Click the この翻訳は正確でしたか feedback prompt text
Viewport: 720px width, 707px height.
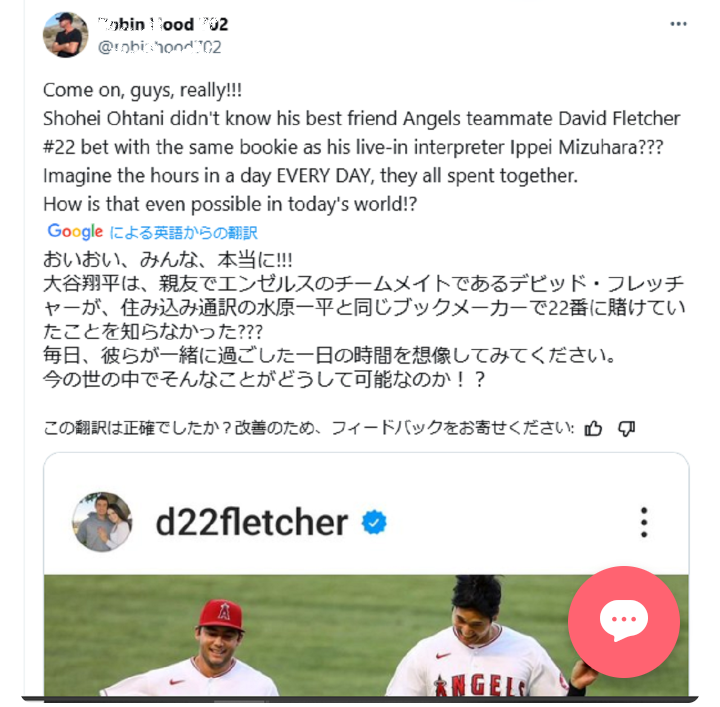(309, 428)
